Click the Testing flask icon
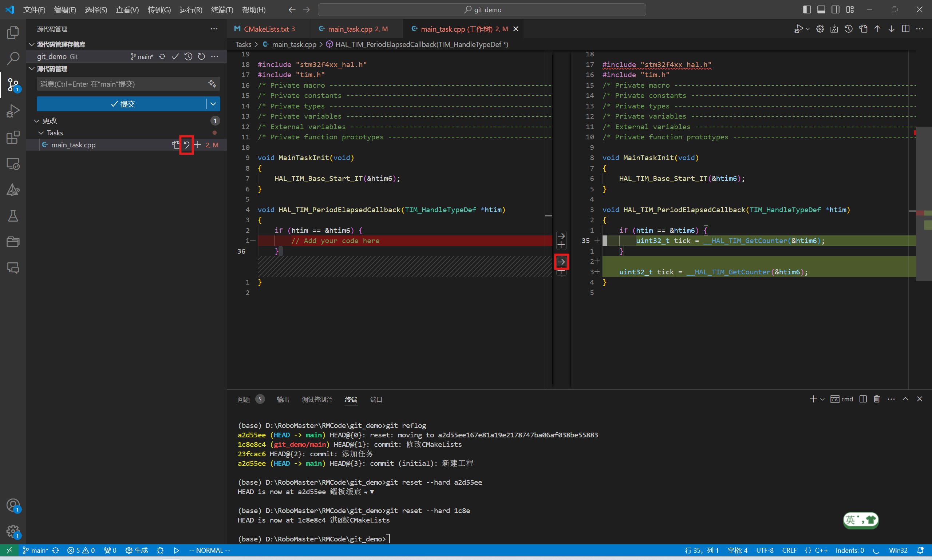 click(13, 216)
